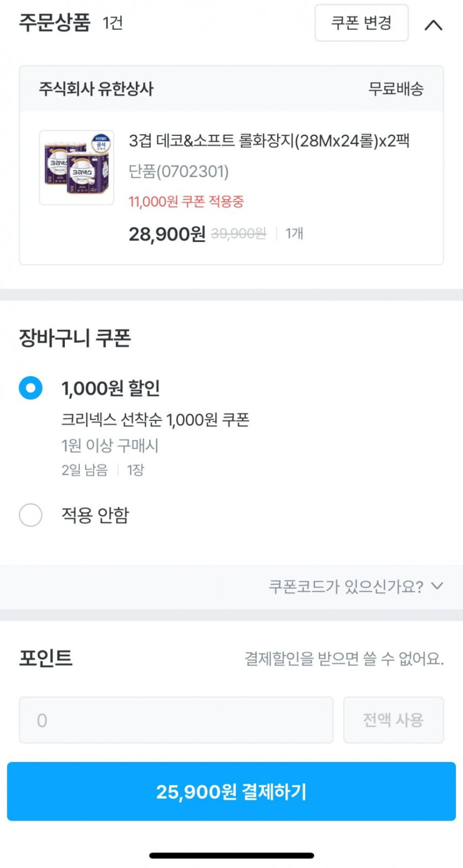Screen dimensions: 463x868
Task: Click the chevron next to coupon code prompt
Action: [x=437, y=586]
